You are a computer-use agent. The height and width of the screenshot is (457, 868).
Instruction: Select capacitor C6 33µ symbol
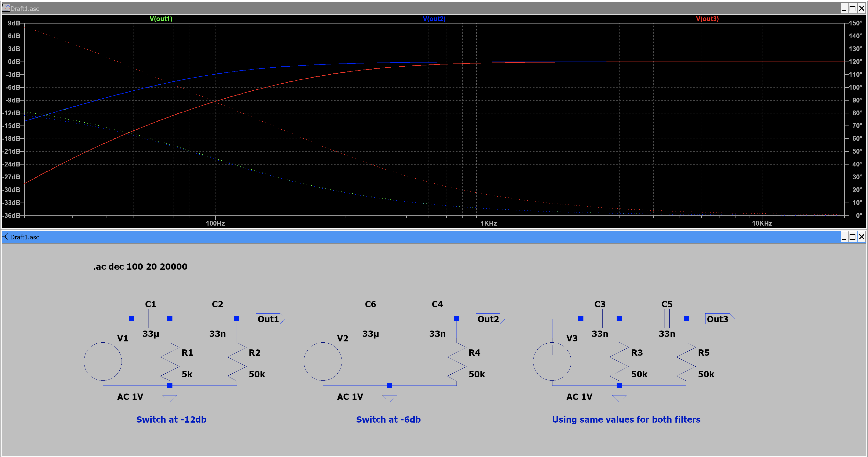coord(371,319)
